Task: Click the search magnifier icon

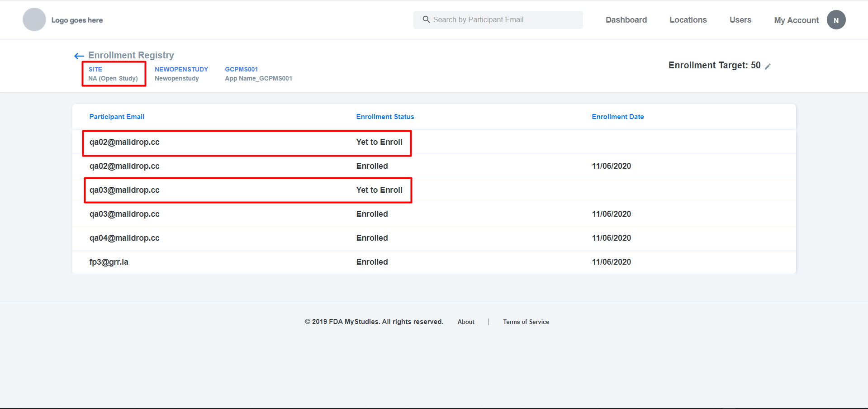Action: (426, 19)
